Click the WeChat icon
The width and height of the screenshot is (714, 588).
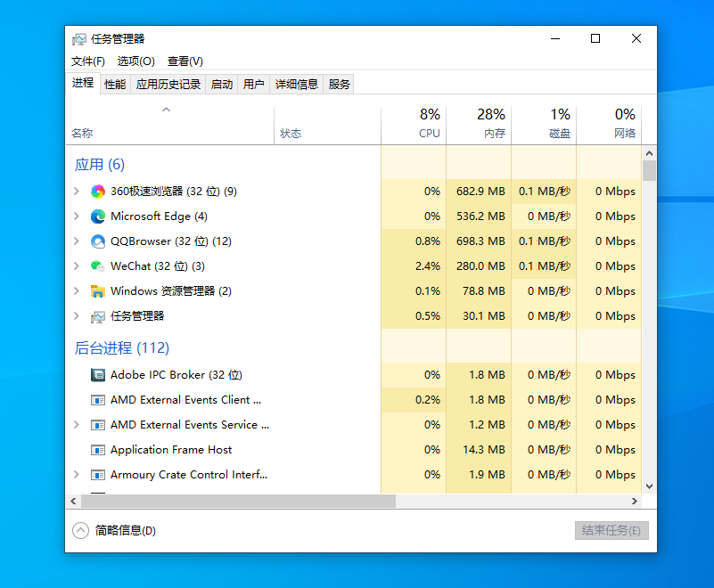tap(98, 266)
